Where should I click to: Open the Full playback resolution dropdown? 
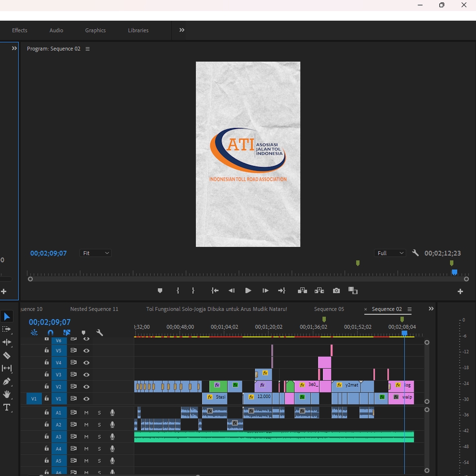391,253
